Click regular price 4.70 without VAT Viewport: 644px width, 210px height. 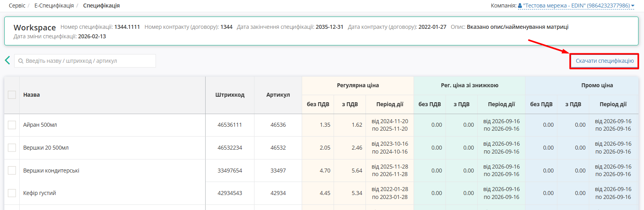(x=325, y=171)
